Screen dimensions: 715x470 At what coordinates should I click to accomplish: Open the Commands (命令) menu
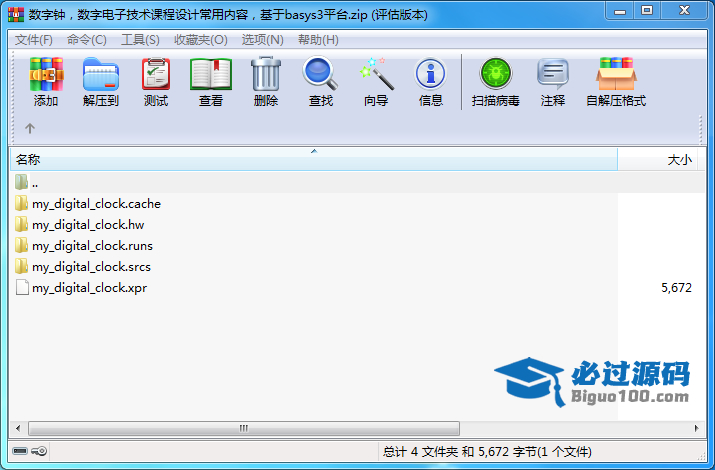(87, 40)
